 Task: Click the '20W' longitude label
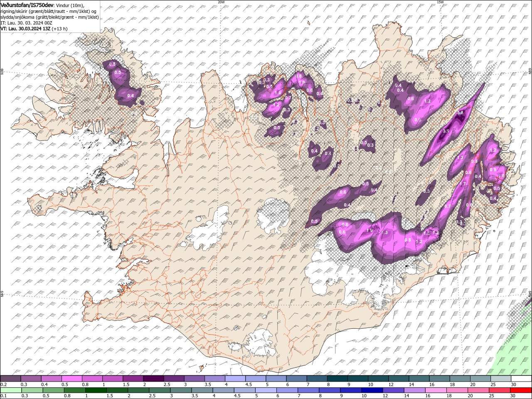pos(221,2)
